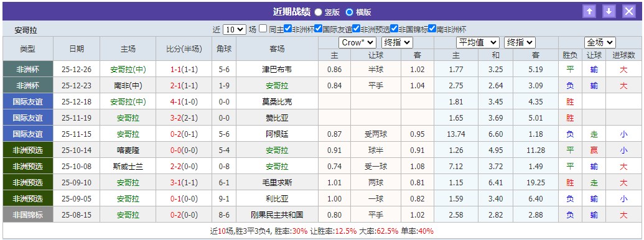Open opponent team 阿根廷
644x240 pixels.
[x=277, y=134]
